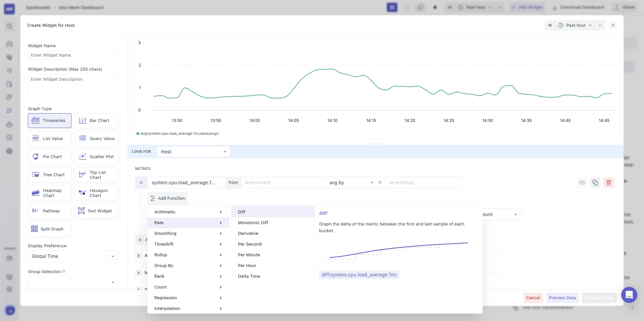The width and height of the screenshot is (644, 321).
Task: Toggle the avg series legend entry
Action: click(x=177, y=133)
